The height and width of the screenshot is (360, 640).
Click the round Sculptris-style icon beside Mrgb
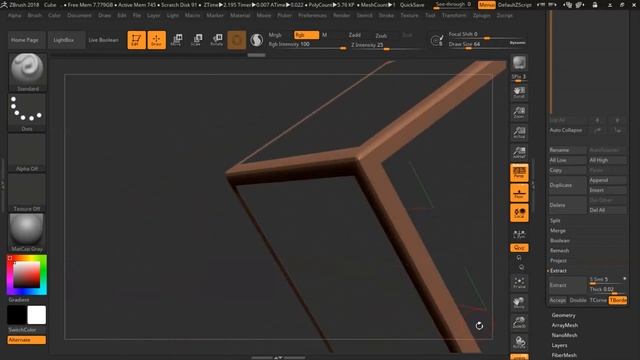(256, 40)
